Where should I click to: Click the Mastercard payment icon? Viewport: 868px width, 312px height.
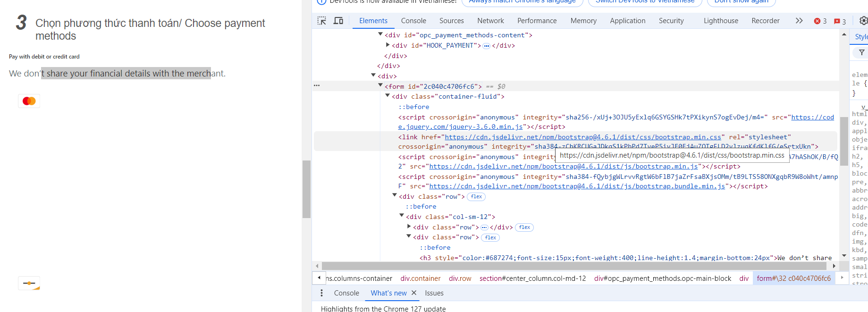[29, 101]
